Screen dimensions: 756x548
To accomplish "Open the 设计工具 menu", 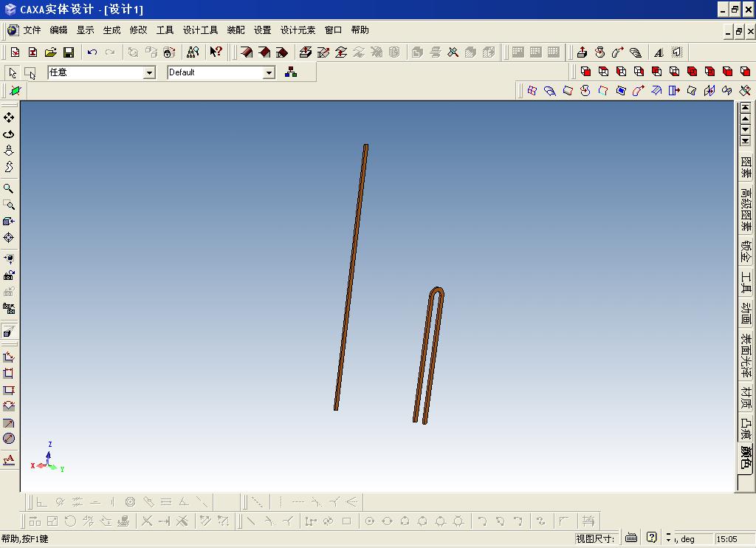I will coord(200,30).
